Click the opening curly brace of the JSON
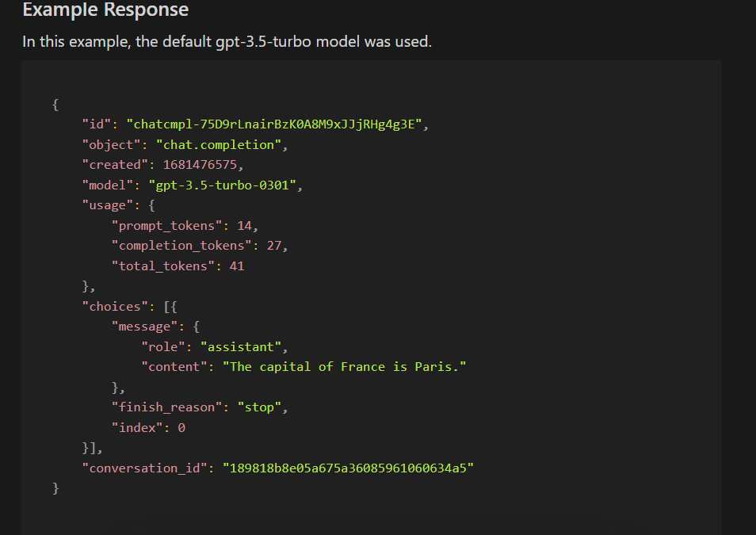This screenshot has height=535, width=756. [x=55, y=105]
